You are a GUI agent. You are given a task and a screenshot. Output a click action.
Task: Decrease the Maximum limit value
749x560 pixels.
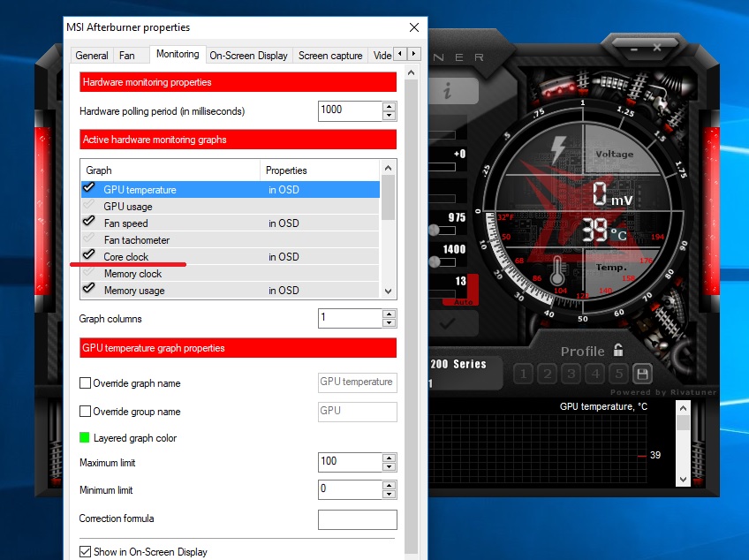(390, 466)
